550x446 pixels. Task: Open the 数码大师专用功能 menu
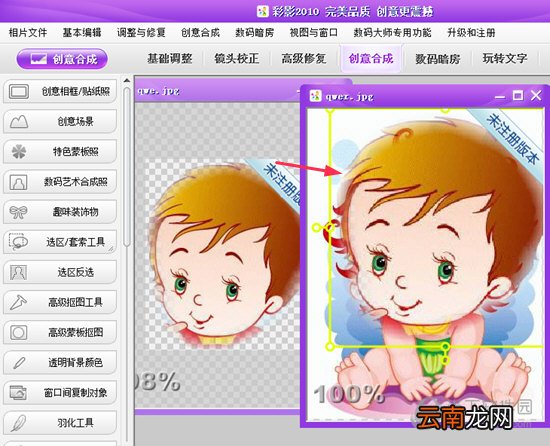[393, 33]
